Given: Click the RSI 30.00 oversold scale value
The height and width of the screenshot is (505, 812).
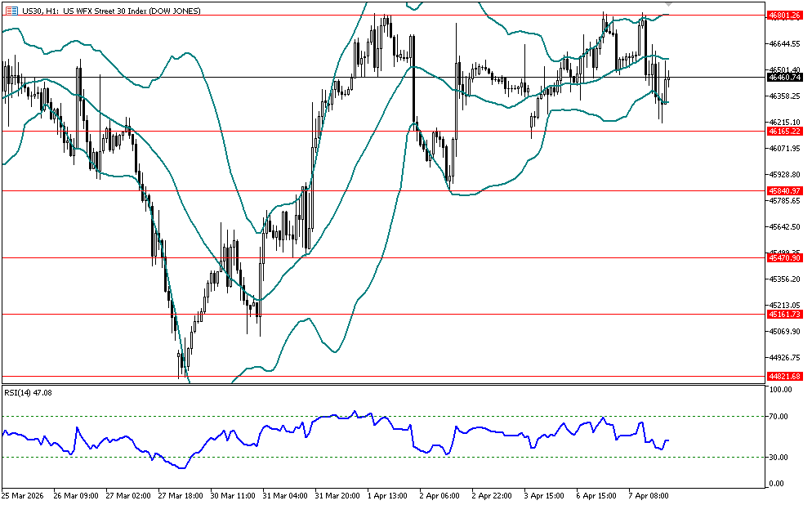Looking at the screenshot, I should coord(779,457).
